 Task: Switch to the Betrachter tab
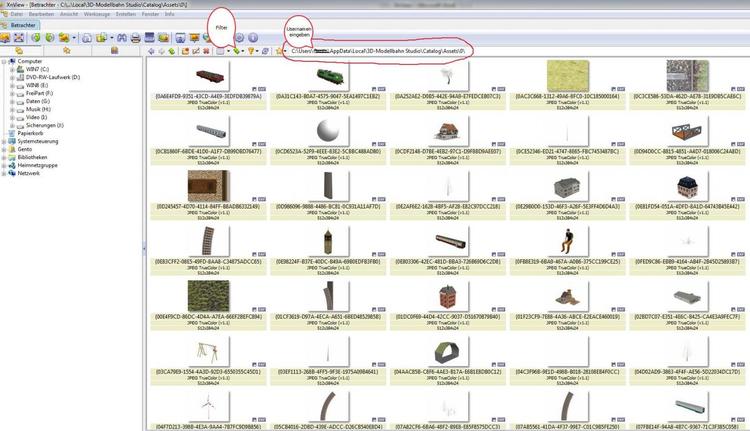[x=21, y=26]
